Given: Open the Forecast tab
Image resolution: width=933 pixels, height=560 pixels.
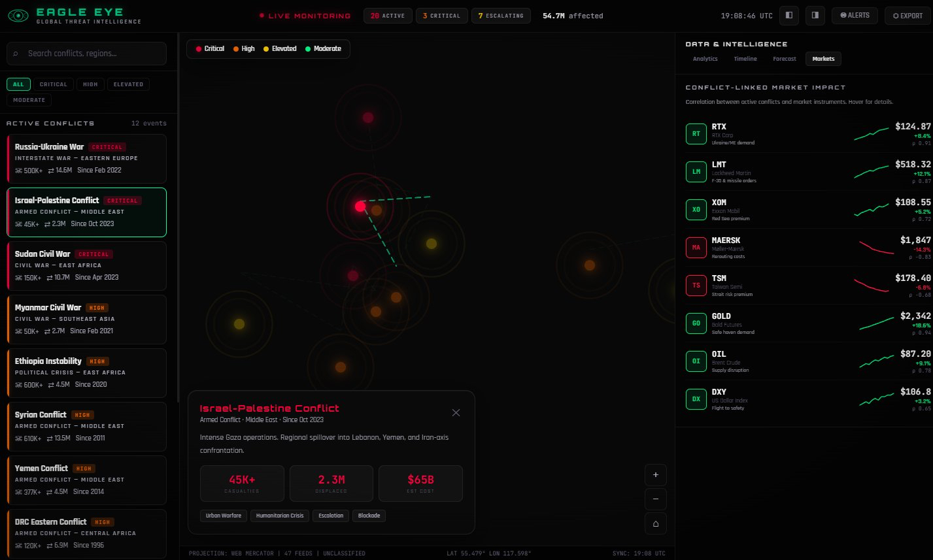Looking at the screenshot, I should 784,59.
